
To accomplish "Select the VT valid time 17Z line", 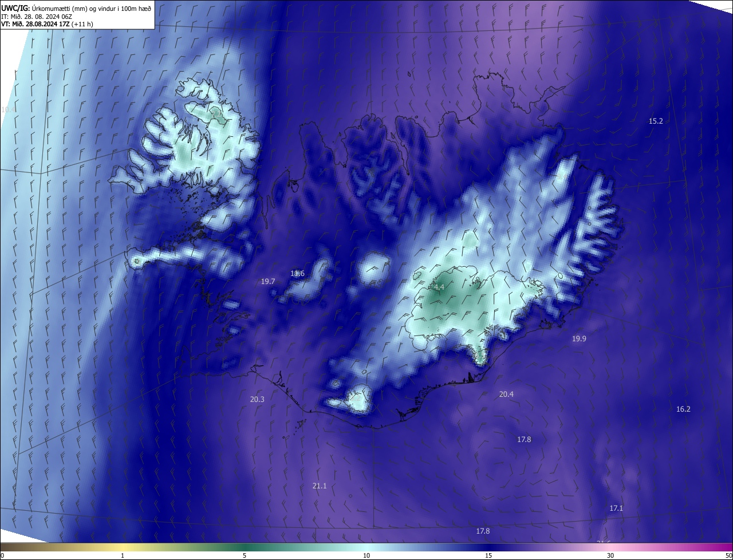I will (47, 24).
